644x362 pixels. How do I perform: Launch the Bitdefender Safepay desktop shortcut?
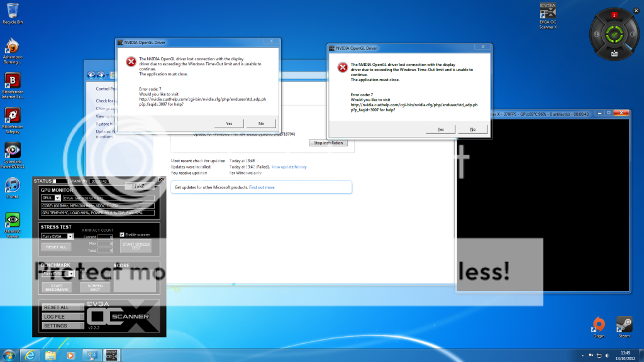[13, 121]
